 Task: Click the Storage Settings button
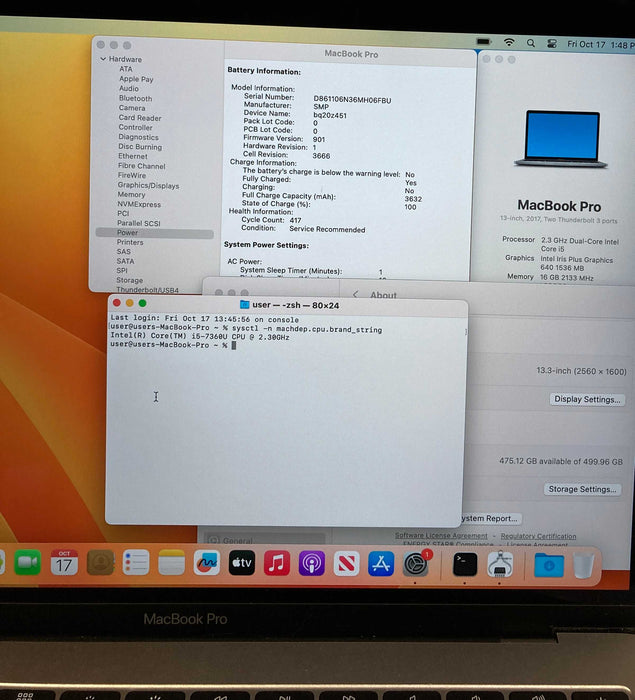click(582, 489)
